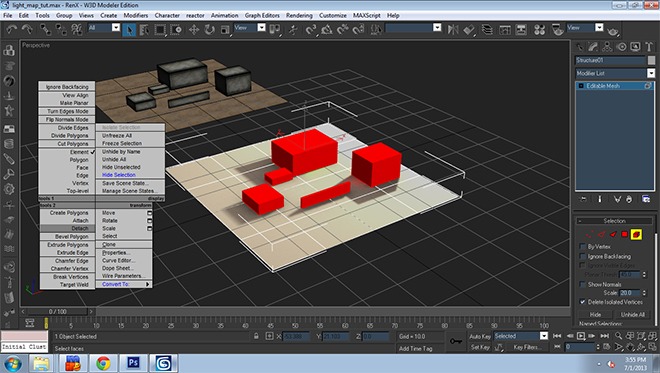Viewport: 660px width, 373px height.
Task: Click the Unlink Selection icon
Action: tap(61, 29)
